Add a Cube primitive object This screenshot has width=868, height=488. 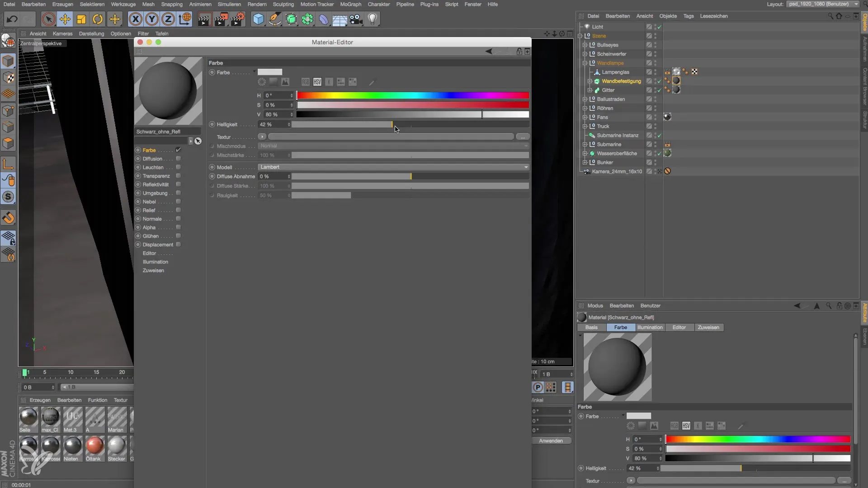point(258,19)
